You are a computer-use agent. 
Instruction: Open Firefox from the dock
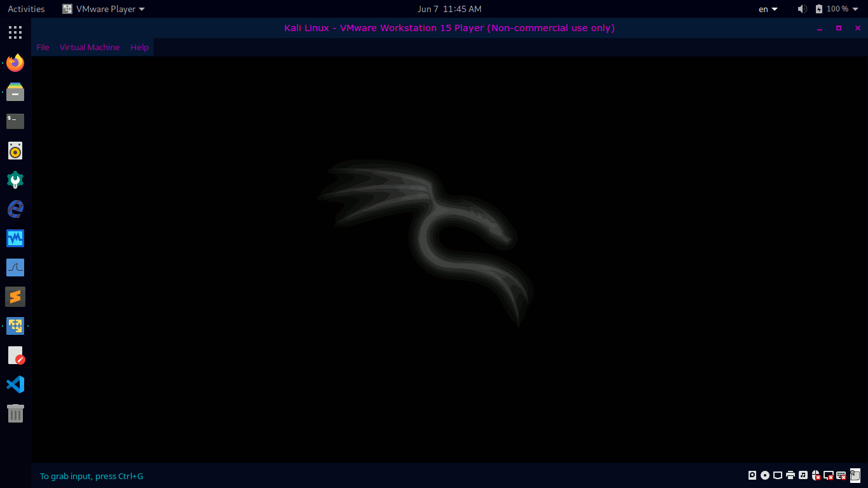coord(15,63)
